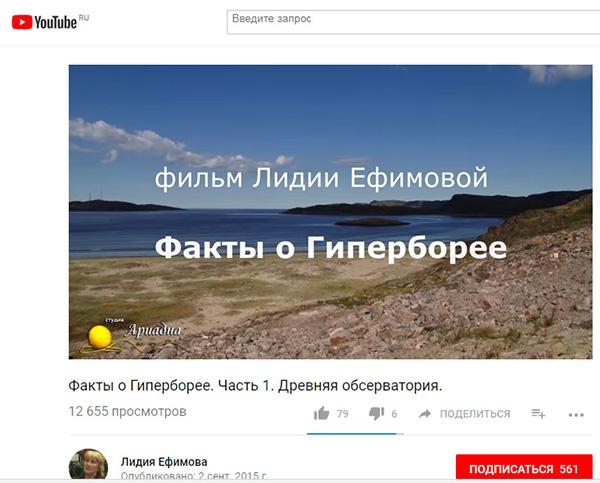Click the thumbs up like icon
Viewport: 600px width, 483px height.
click(x=321, y=413)
